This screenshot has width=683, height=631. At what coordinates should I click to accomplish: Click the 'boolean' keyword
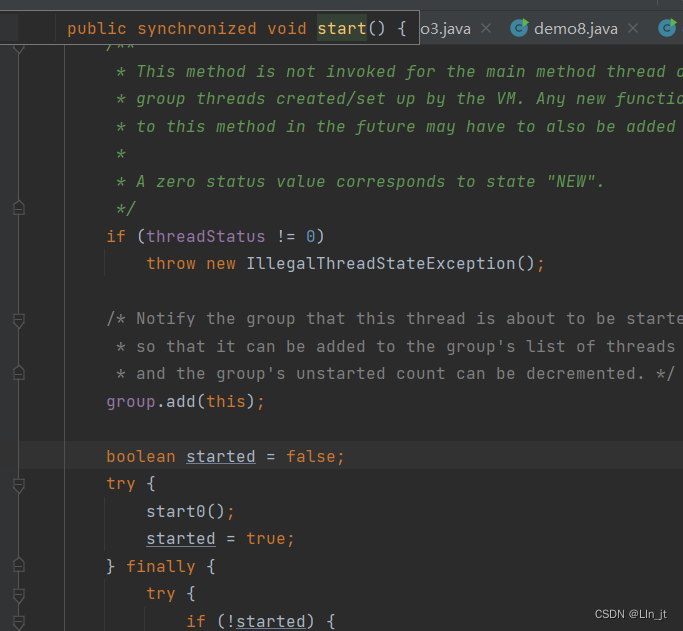click(x=141, y=456)
